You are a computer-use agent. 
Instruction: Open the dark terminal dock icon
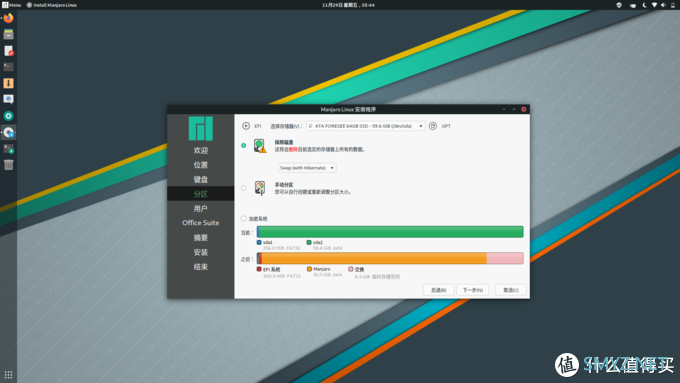click(x=8, y=67)
